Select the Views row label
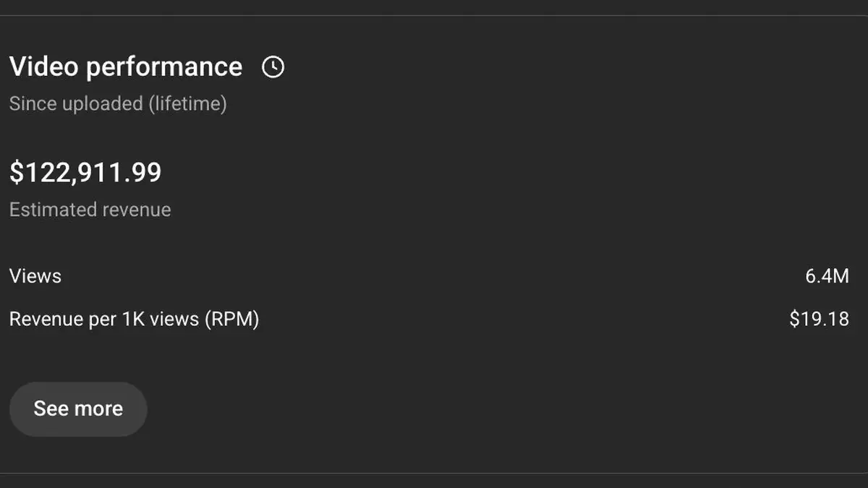The image size is (868, 488). [x=35, y=276]
